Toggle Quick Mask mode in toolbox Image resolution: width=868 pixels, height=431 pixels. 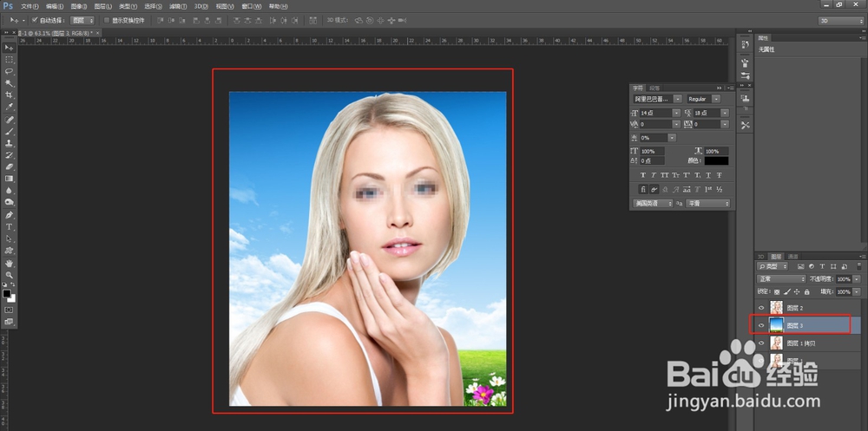tap(9, 310)
